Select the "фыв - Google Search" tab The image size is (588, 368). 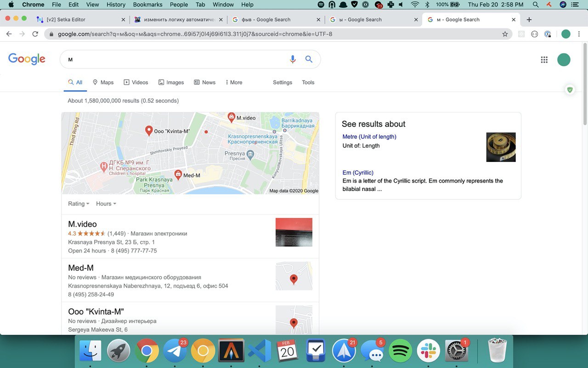pyautogui.click(x=276, y=20)
